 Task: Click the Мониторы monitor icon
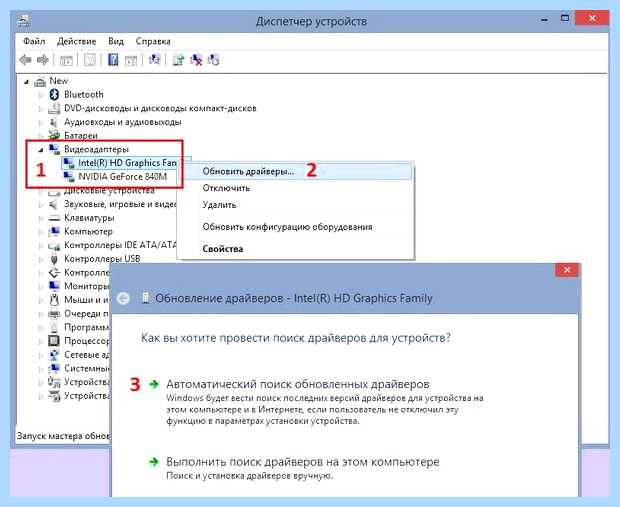[54, 286]
